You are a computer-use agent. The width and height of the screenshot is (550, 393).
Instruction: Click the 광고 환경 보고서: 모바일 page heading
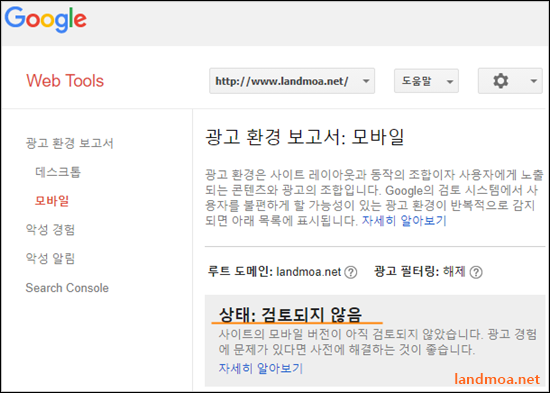click(304, 136)
